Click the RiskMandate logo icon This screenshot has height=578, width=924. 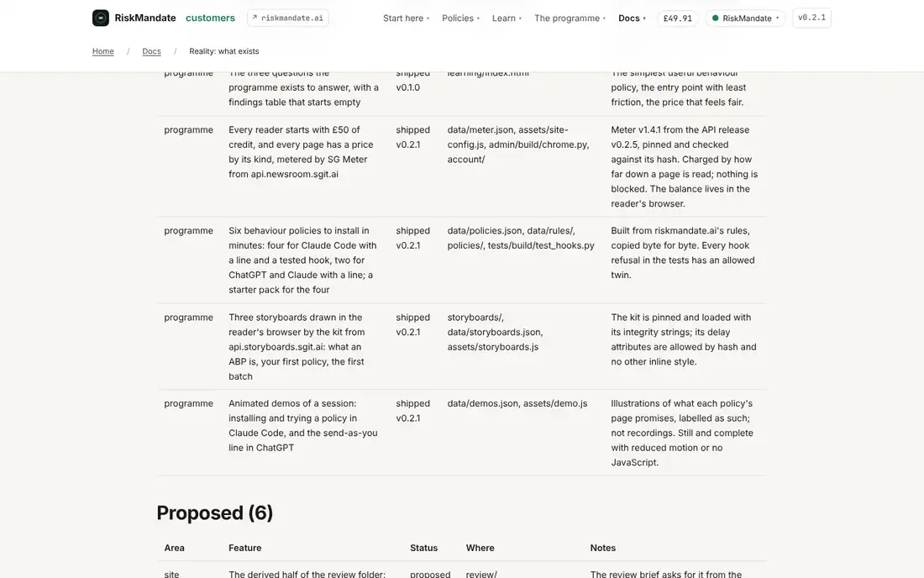click(100, 18)
